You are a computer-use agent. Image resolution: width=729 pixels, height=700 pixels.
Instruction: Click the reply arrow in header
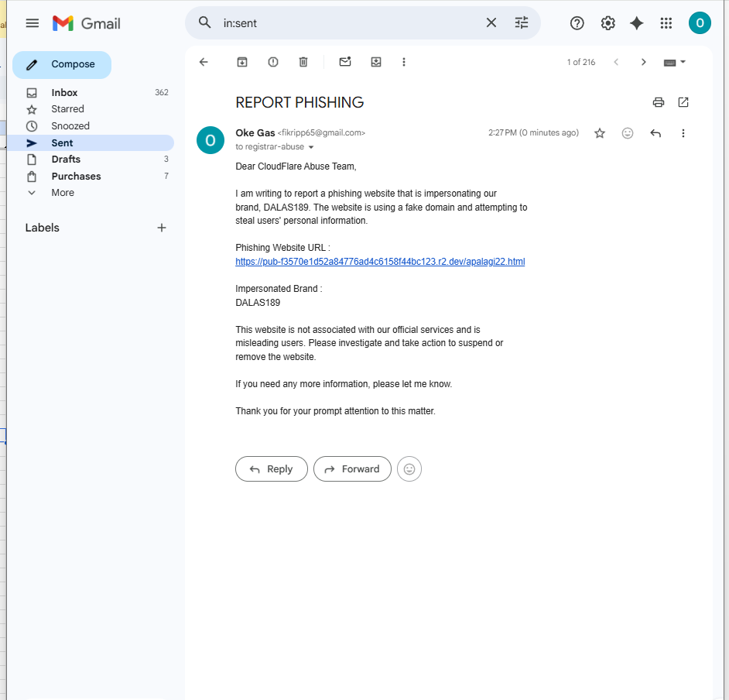point(655,133)
